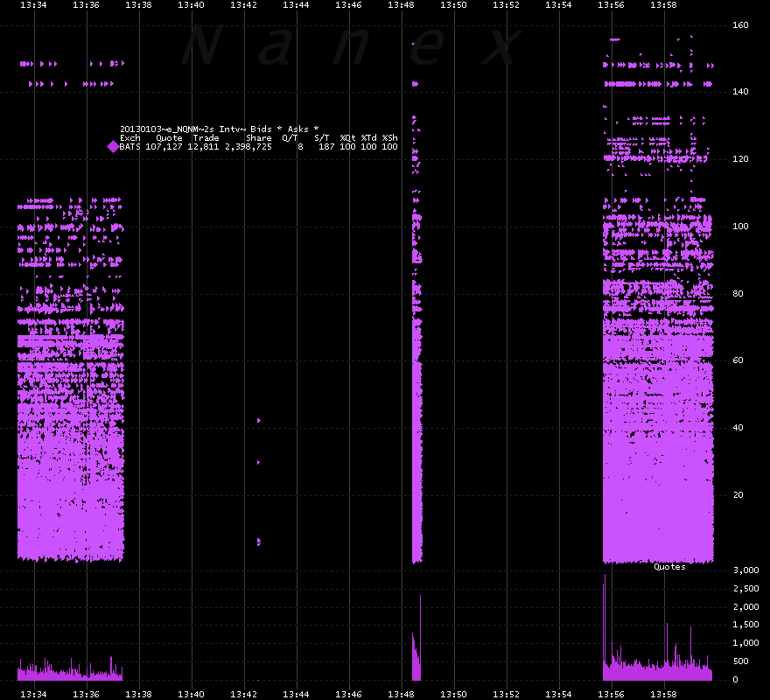Viewport: 770px width, 700px height.
Task: Click the 2,500 quotes axis label
Action: point(745,589)
